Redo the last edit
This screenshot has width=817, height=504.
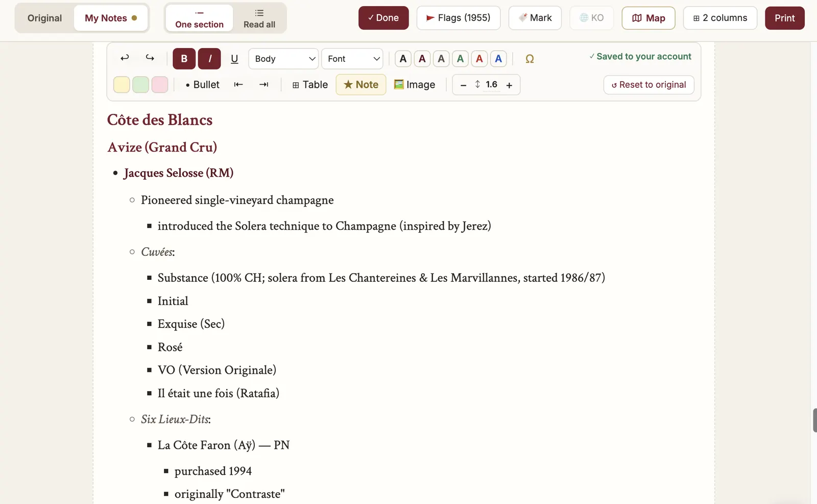[x=150, y=58]
